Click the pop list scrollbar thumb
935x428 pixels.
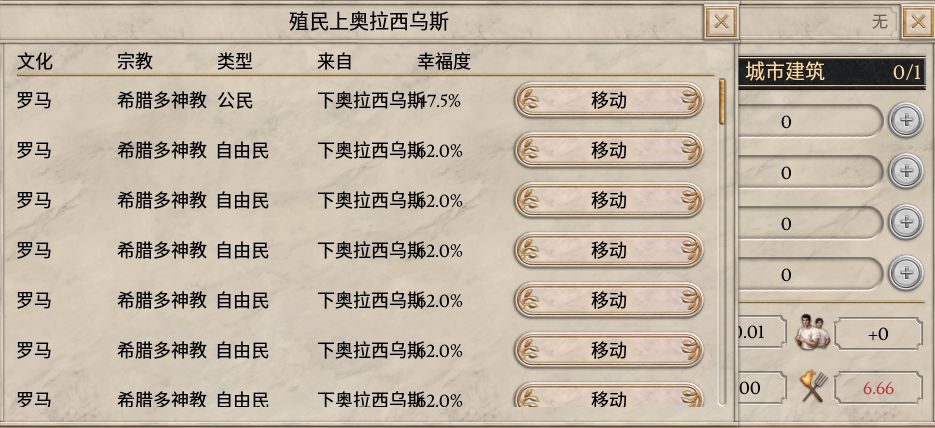coord(722,102)
